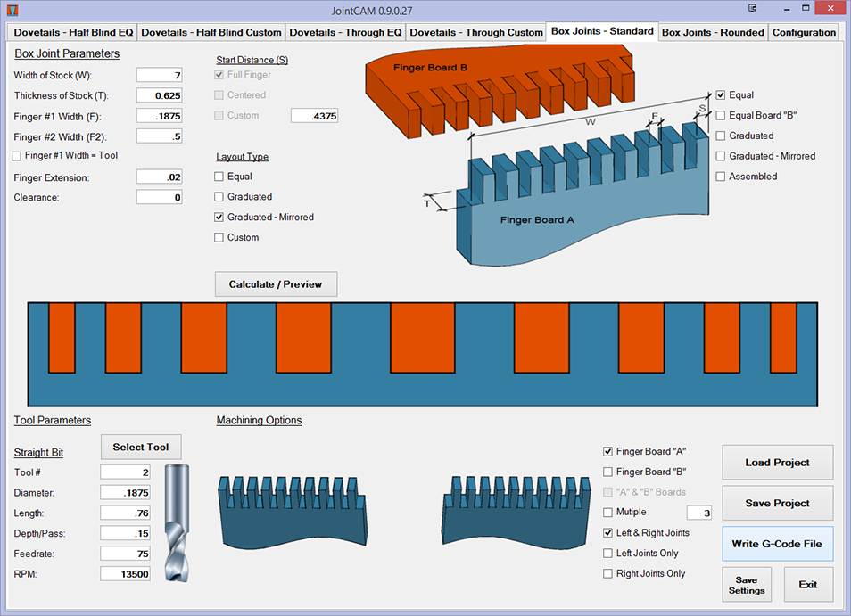Check the Finger Board "B" machining option
Viewport: 851px width, 616px height.
tap(608, 472)
